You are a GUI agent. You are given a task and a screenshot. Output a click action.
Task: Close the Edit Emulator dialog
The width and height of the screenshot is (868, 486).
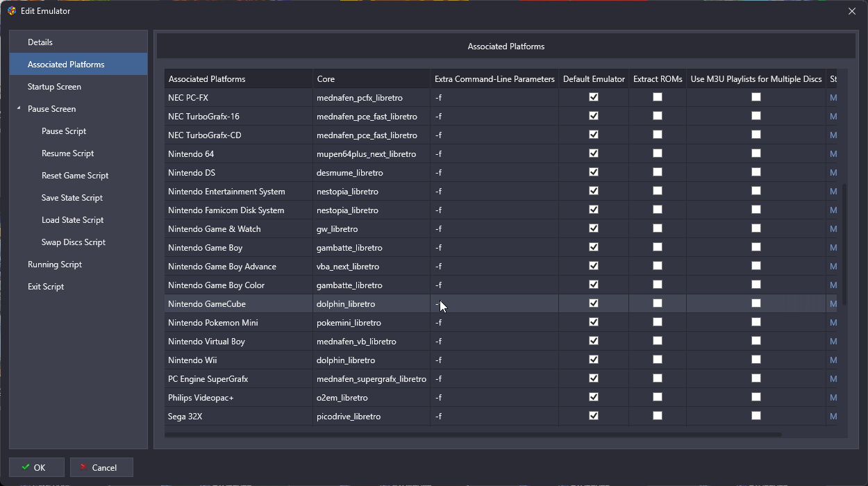click(x=852, y=11)
